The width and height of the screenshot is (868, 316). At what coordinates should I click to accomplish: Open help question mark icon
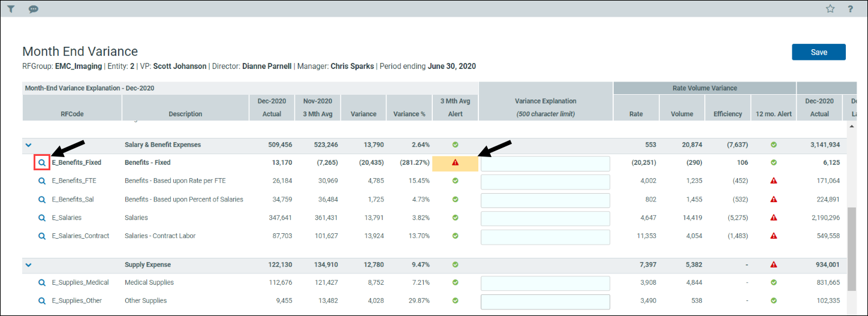[x=851, y=9]
